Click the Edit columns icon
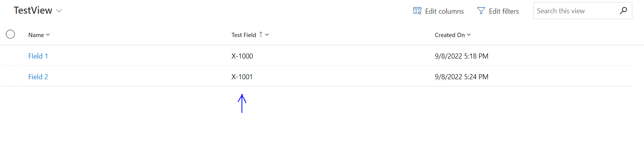 tap(417, 11)
